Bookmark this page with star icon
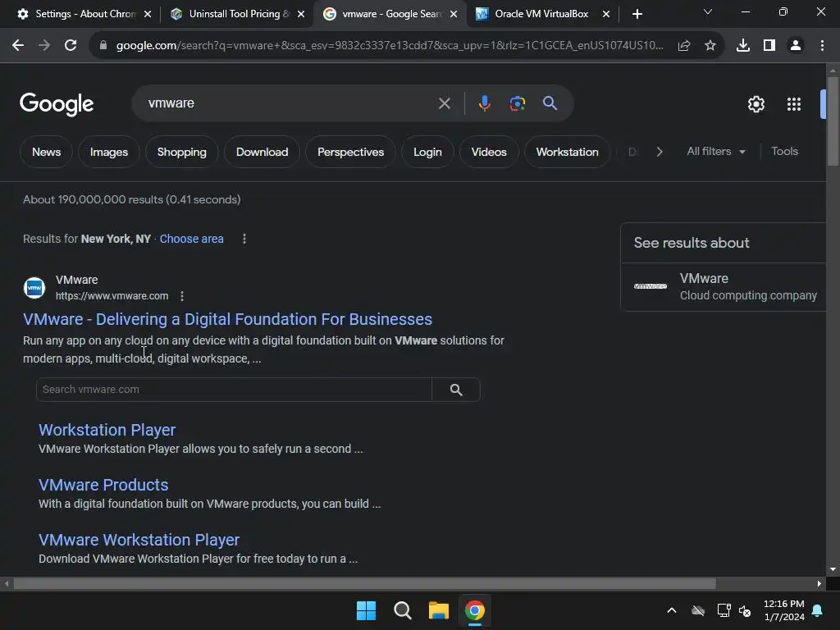Image resolution: width=840 pixels, height=630 pixels. pos(710,46)
